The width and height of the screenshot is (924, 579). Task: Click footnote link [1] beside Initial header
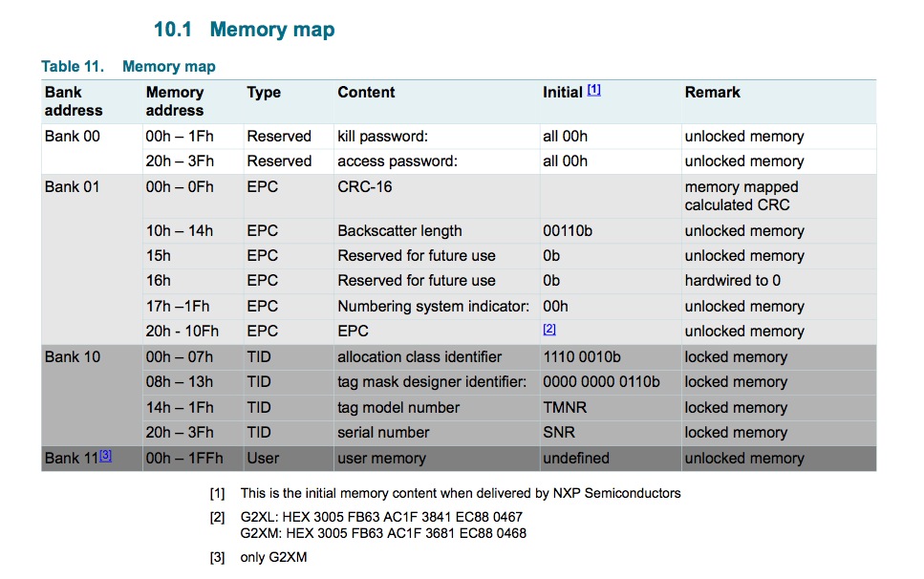coord(594,90)
